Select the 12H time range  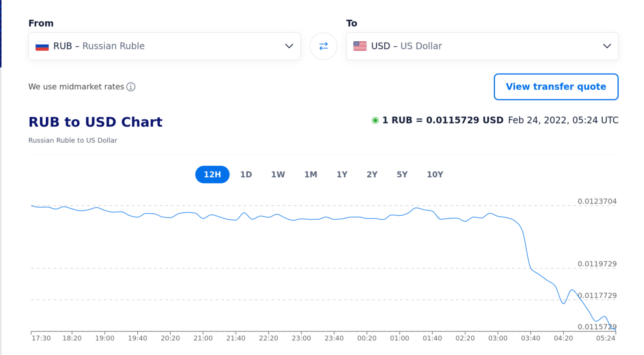coord(212,175)
